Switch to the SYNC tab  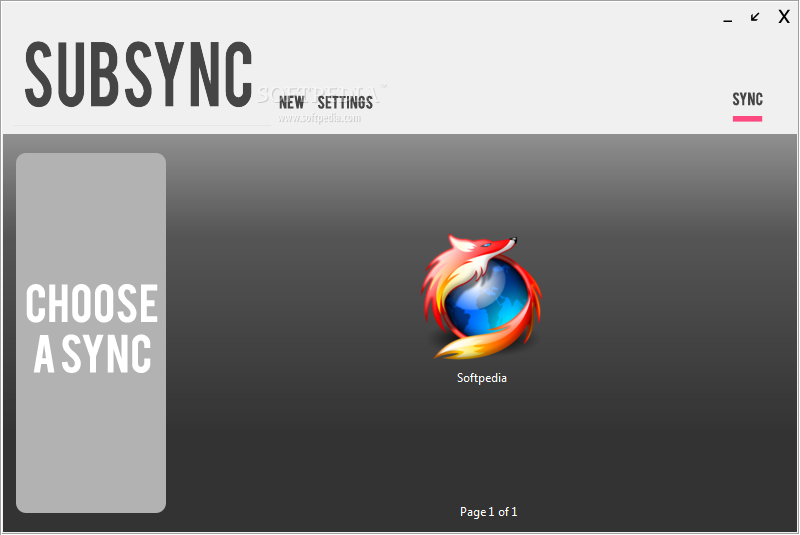pos(747,99)
